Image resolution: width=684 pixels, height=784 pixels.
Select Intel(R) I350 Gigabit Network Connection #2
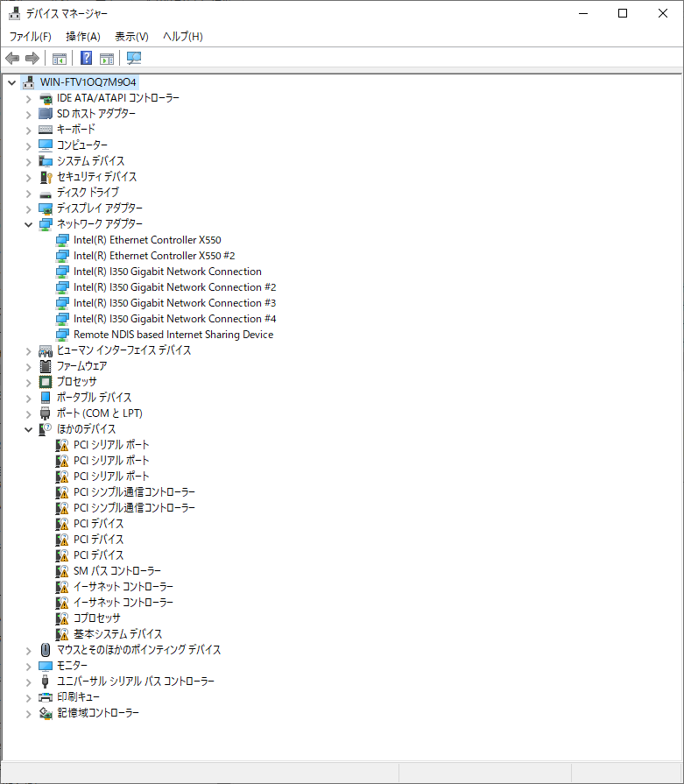coord(174,287)
